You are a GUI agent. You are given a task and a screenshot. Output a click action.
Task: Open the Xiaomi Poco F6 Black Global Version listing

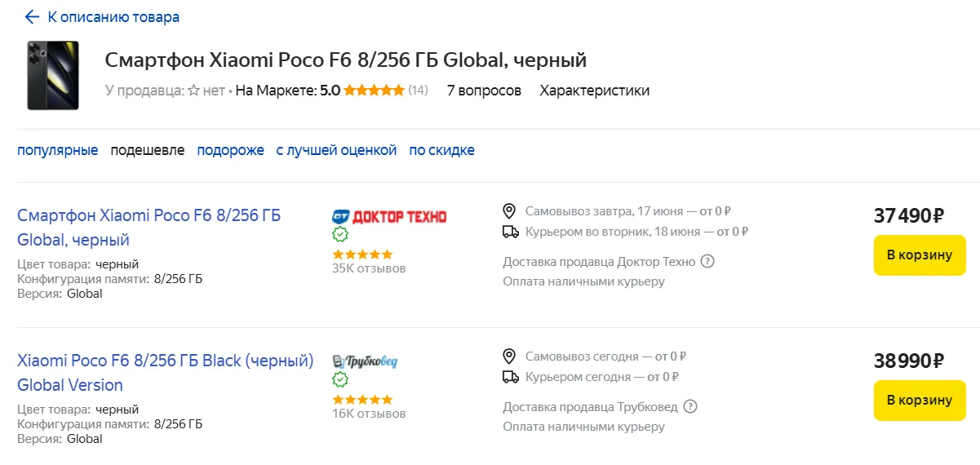tap(165, 373)
